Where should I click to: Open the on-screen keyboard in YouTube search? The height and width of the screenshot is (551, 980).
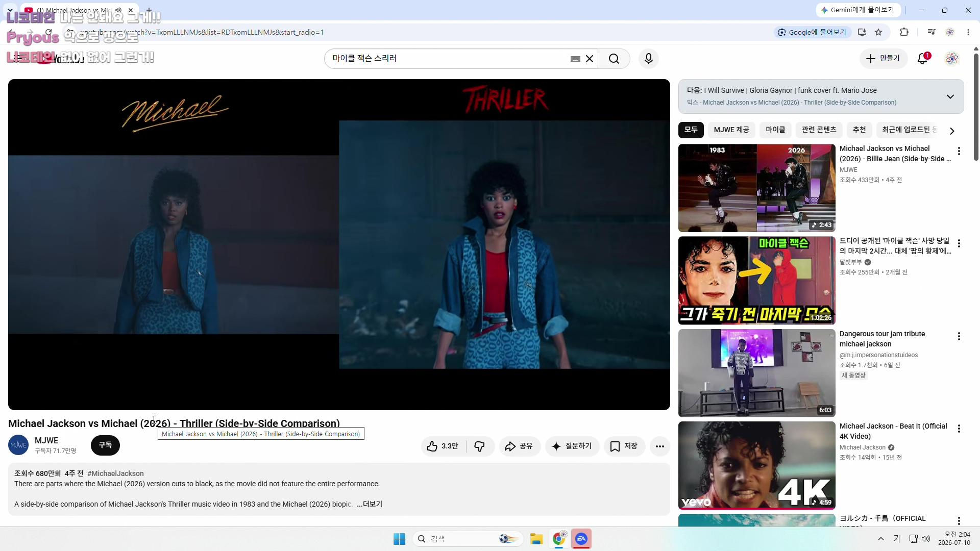[575, 59]
